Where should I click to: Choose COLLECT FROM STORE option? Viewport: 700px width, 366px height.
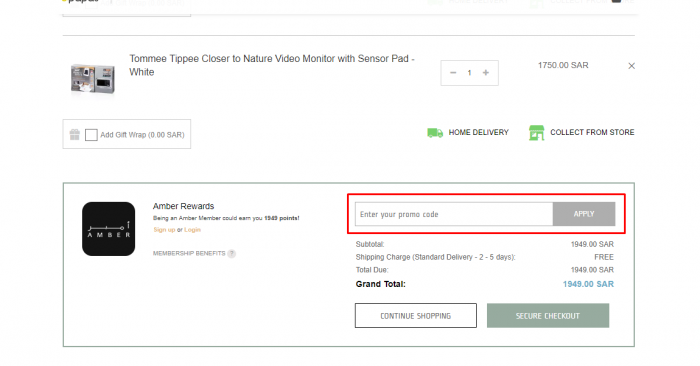coord(592,133)
